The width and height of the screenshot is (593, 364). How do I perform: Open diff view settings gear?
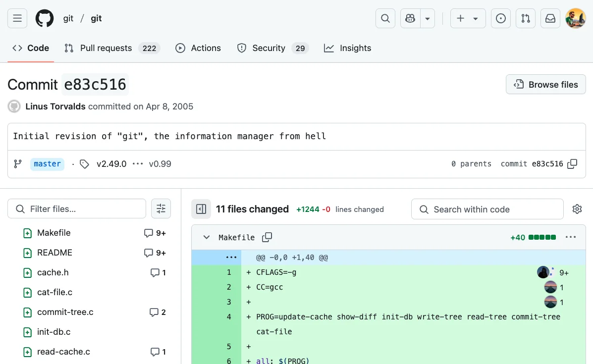click(577, 209)
